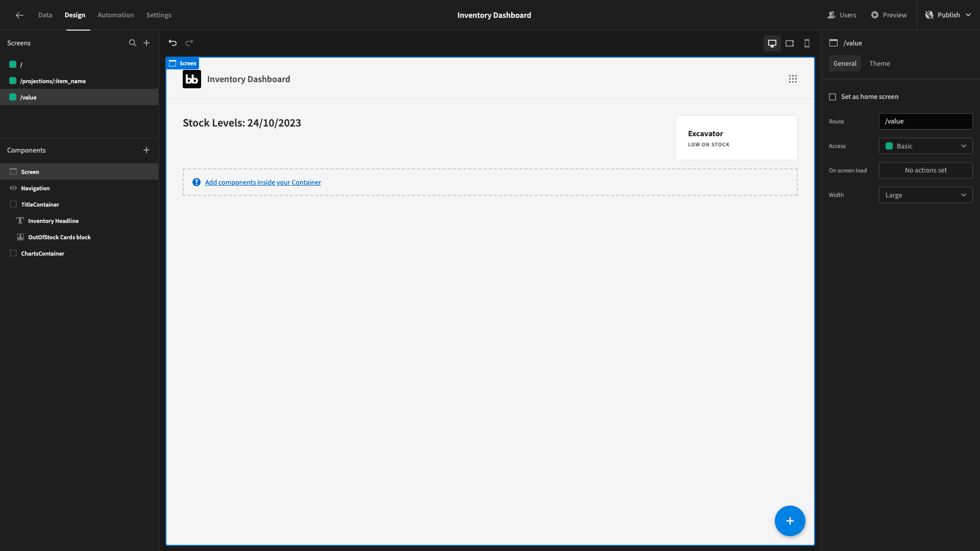Image resolution: width=980 pixels, height=551 pixels.
Task: Search screens with the magnifier icon
Action: (x=132, y=43)
